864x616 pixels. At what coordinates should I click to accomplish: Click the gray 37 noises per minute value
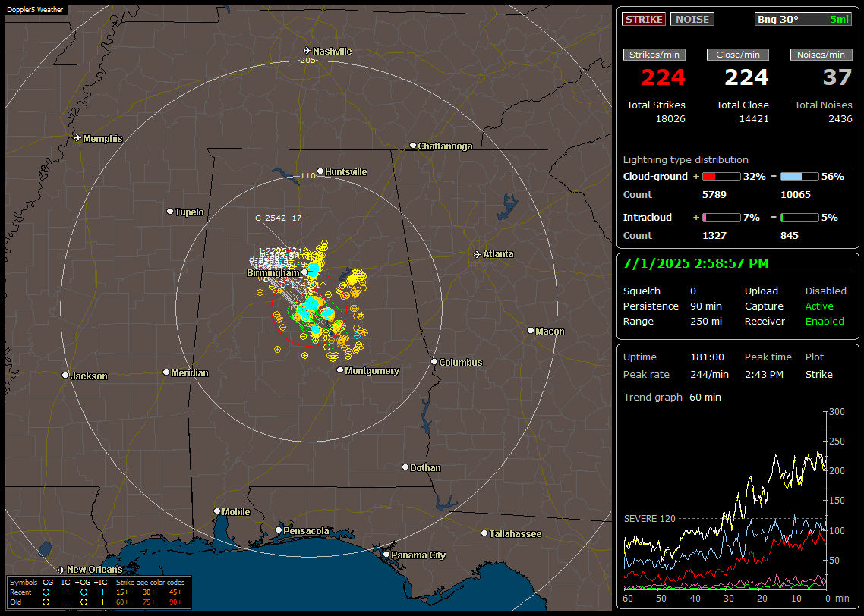pyautogui.click(x=837, y=77)
